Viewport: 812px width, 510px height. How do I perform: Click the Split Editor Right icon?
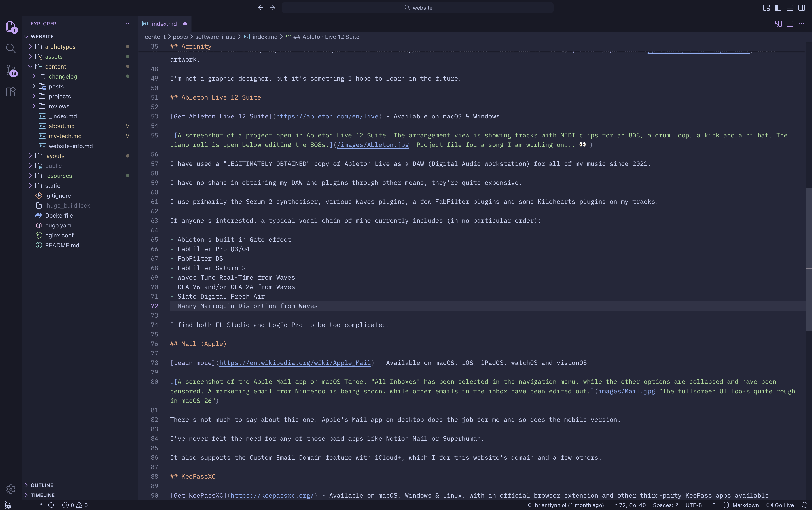[790, 24]
